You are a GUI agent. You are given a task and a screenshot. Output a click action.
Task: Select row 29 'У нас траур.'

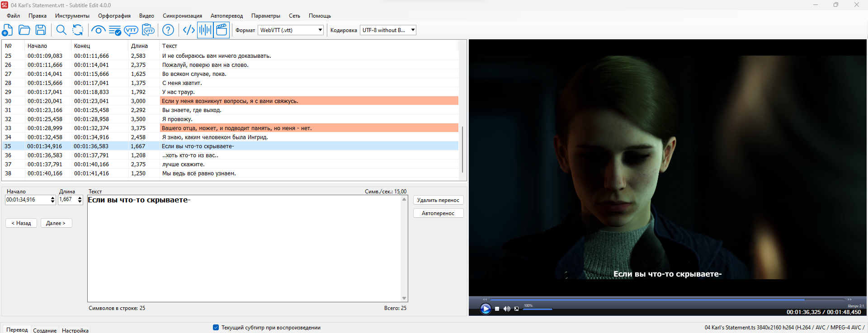pyautogui.click(x=230, y=92)
